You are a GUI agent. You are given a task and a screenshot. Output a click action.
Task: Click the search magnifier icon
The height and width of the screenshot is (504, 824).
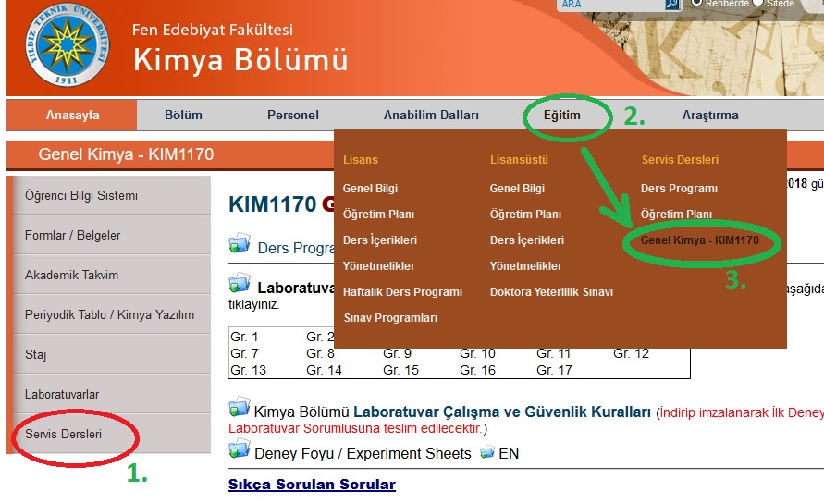pyautogui.click(x=672, y=5)
